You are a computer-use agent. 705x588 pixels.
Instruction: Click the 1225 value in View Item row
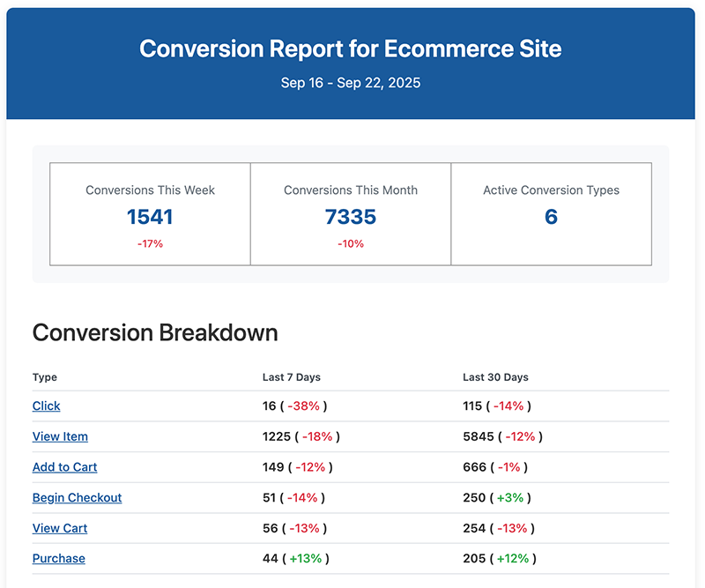(277, 436)
